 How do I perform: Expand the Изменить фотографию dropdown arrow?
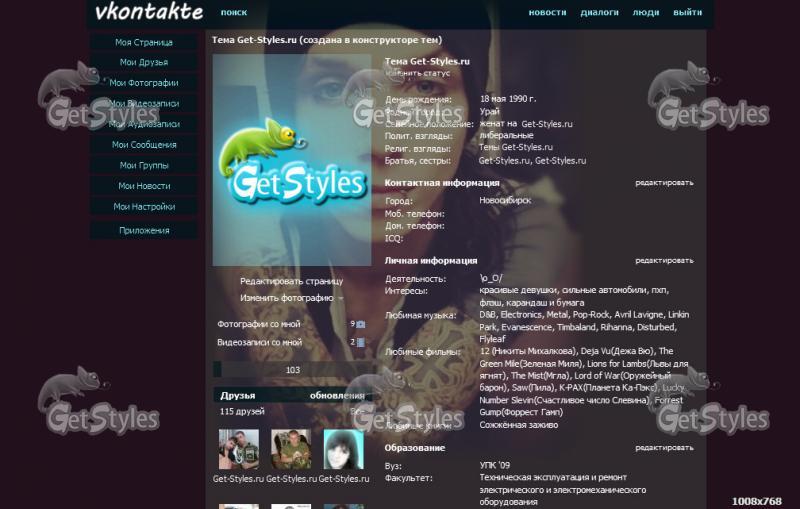341,298
